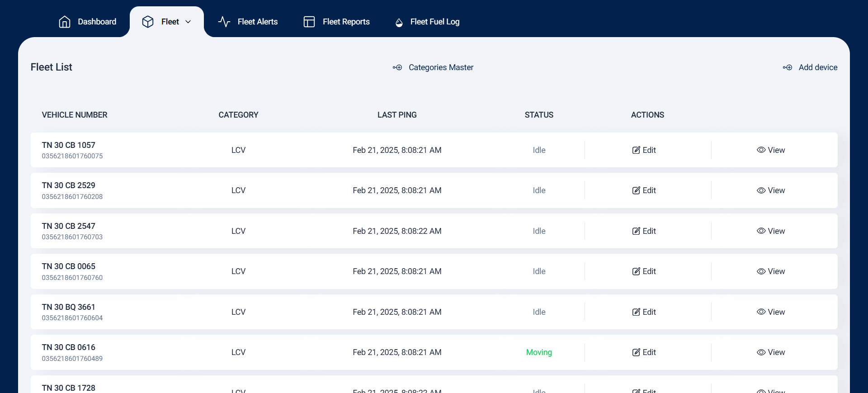Click edit pencil icon for TN 30 CB 1057
The width and height of the screenshot is (868, 393).
coord(636,150)
